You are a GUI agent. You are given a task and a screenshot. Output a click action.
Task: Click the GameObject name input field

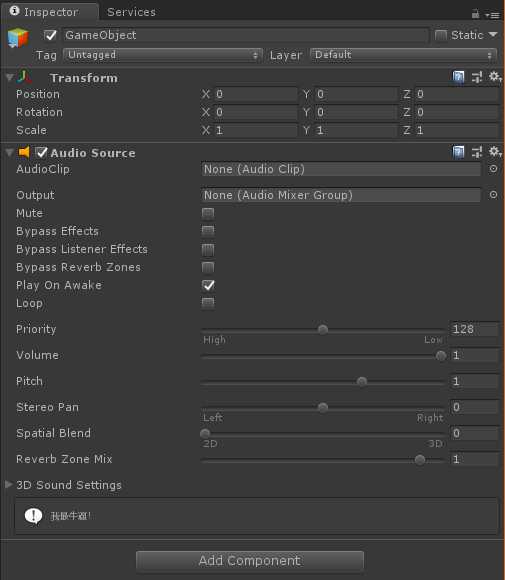tap(245, 35)
